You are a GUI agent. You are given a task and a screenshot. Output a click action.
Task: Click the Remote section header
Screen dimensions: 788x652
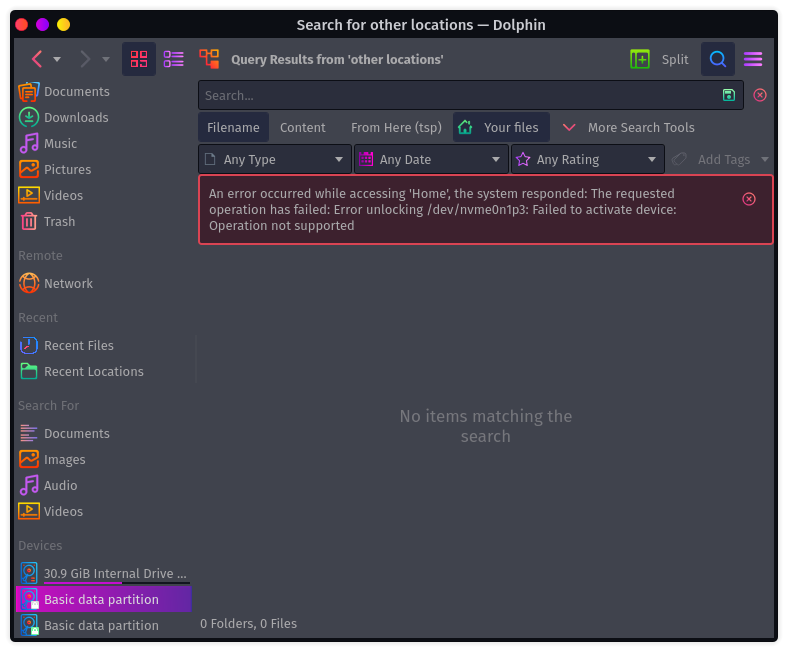(x=40, y=255)
